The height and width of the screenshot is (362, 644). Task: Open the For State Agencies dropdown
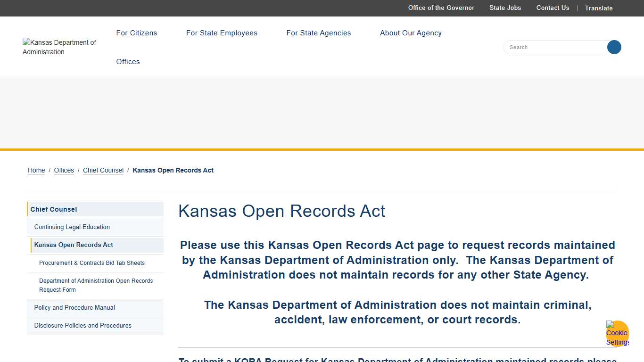coord(318,33)
